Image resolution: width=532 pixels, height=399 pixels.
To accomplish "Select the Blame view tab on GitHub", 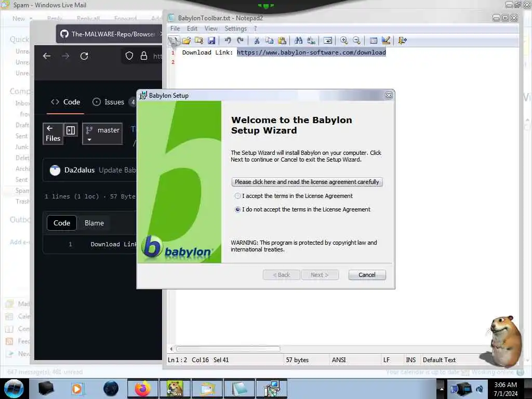I will click(x=94, y=223).
